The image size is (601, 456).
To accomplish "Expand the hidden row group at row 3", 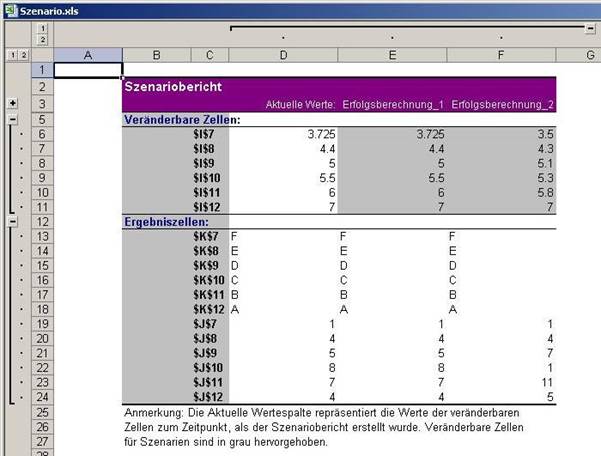I will click(11, 103).
